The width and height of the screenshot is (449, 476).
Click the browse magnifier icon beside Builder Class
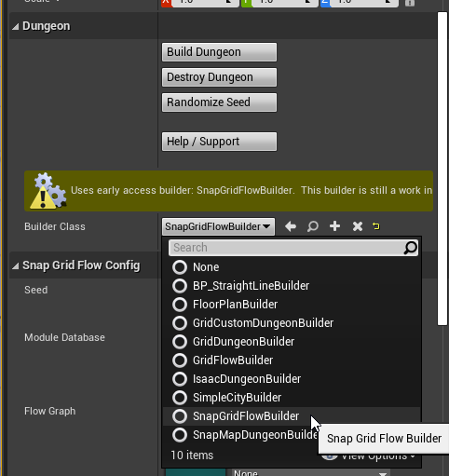[313, 226]
